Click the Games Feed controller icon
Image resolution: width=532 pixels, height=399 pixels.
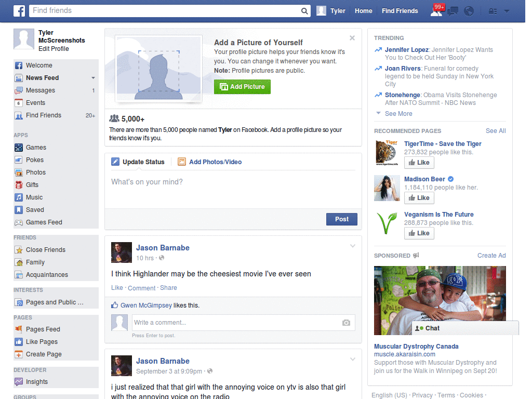[x=19, y=222]
